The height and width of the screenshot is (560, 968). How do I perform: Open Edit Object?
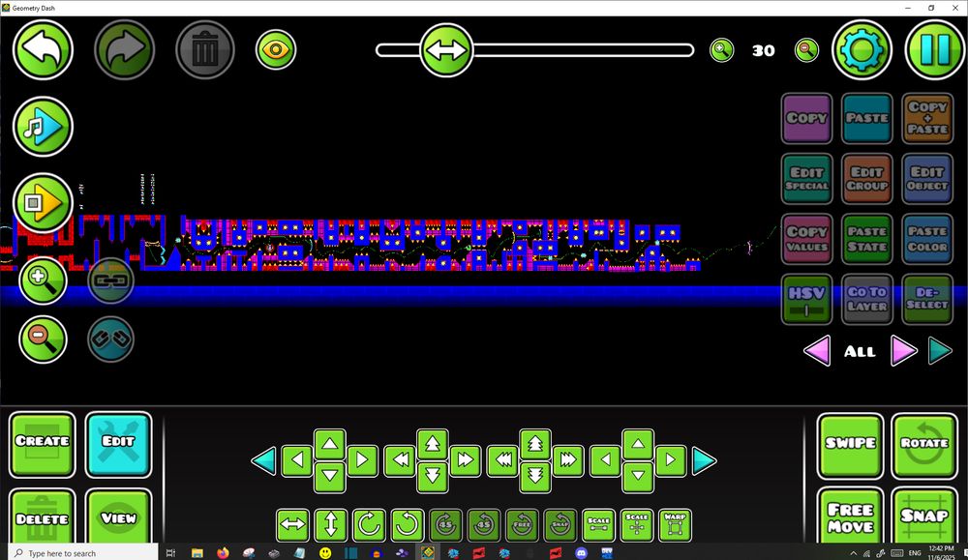coord(927,179)
